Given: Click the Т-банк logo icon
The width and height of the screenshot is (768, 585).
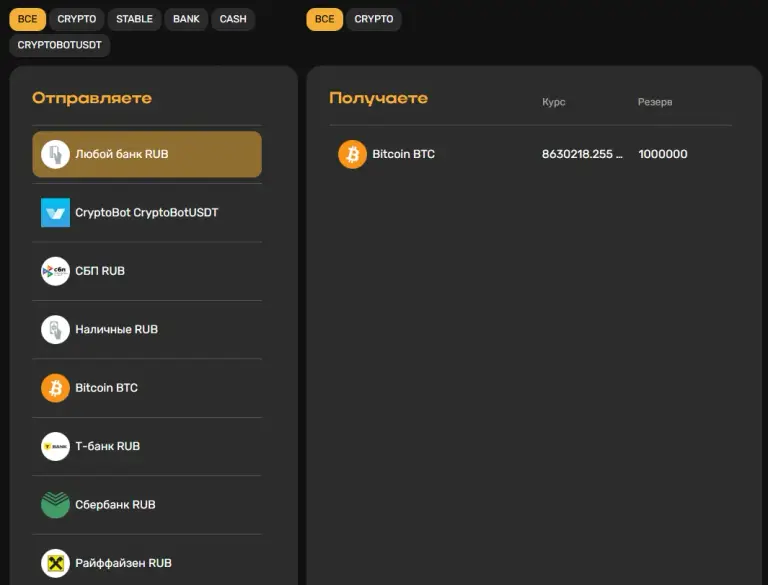Looking at the screenshot, I should coord(55,446).
